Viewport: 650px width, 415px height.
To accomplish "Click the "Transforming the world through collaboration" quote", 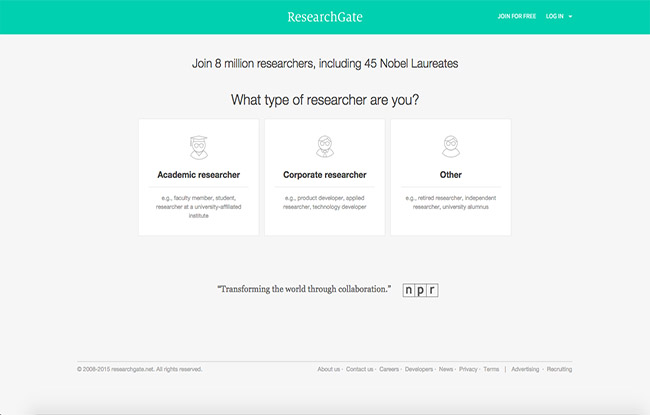I will pos(304,289).
